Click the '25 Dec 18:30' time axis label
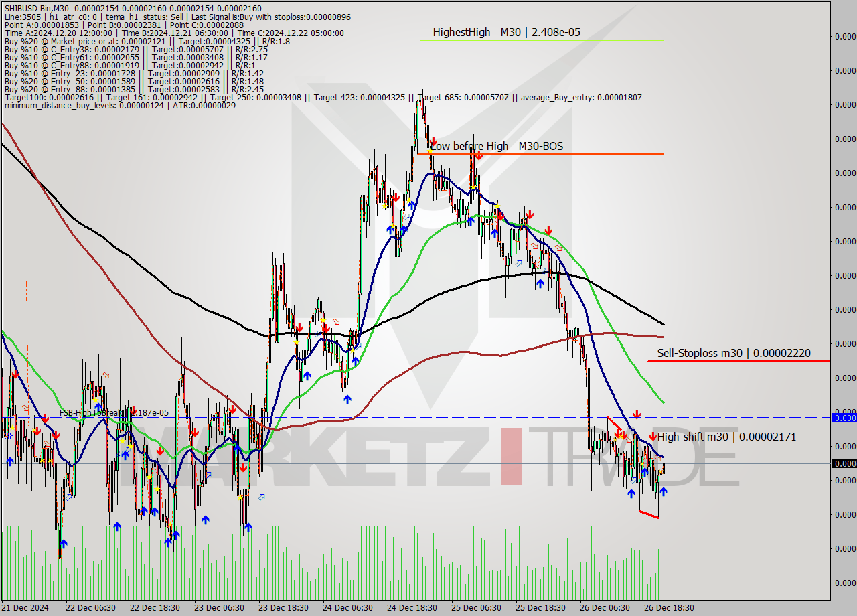Viewport: 857px width, 616px height. click(540, 608)
